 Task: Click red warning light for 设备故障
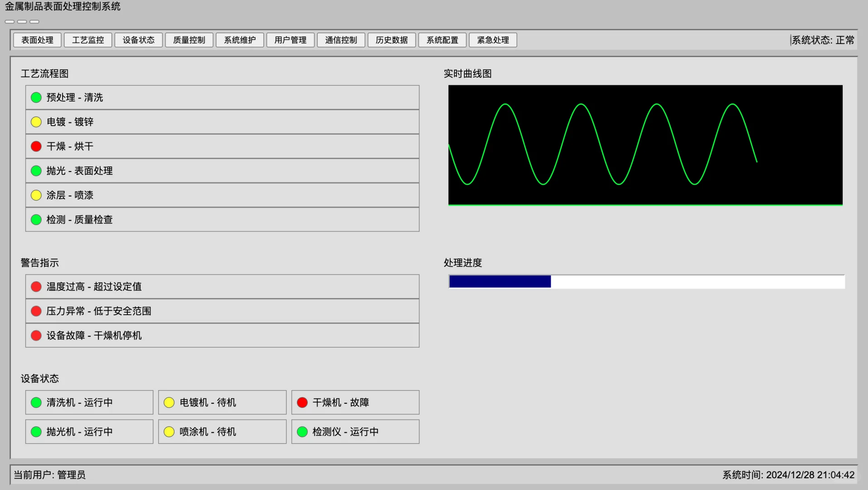pos(36,336)
